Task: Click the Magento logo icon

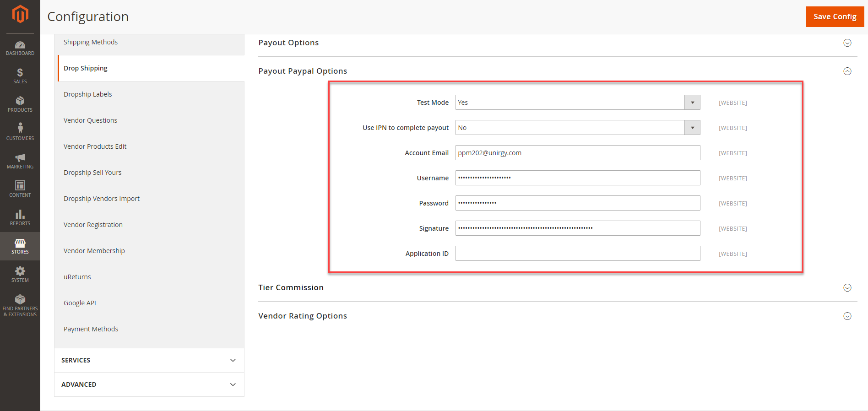Action: tap(20, 14)
